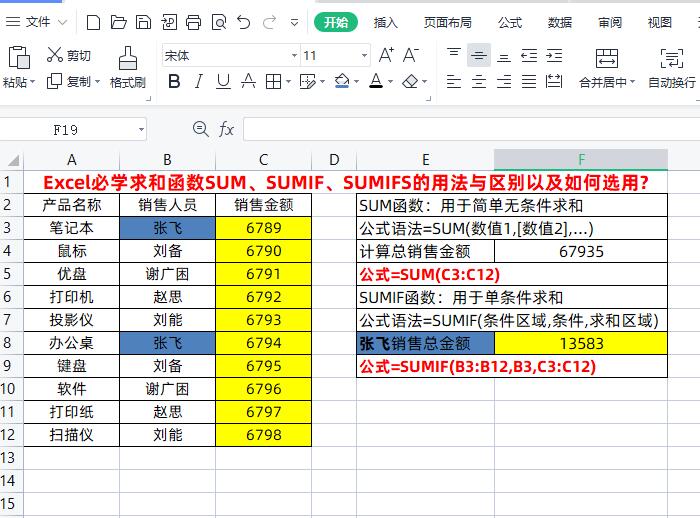Open the Name Box dropdown next to F19
700x518 pixels.
[141, 130]
